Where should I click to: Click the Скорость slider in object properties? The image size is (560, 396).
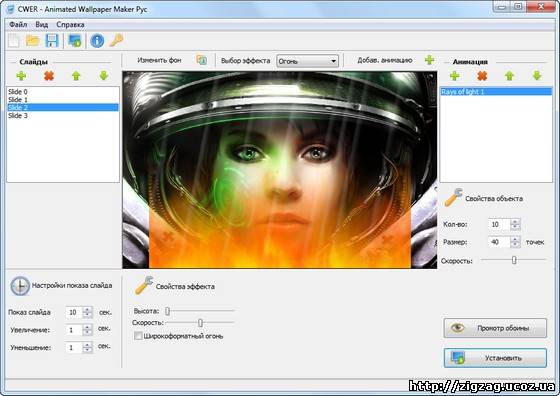point(514,260)
